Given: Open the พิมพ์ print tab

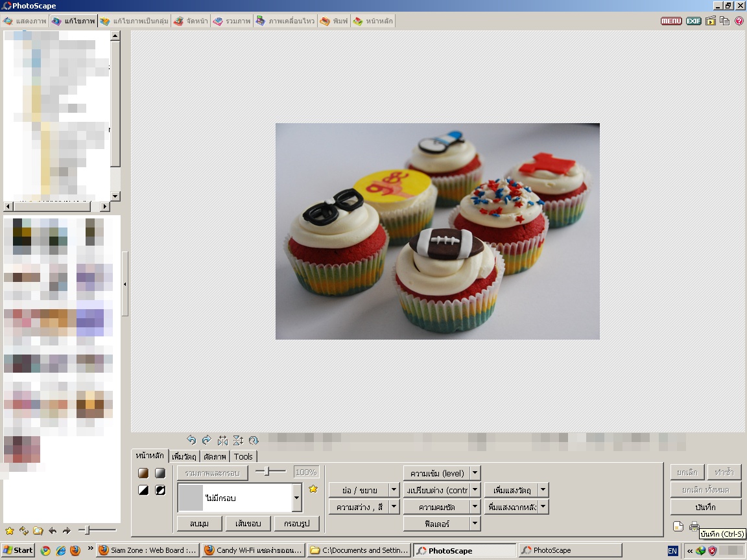Looking at the screenshot, I should (334, 21).
